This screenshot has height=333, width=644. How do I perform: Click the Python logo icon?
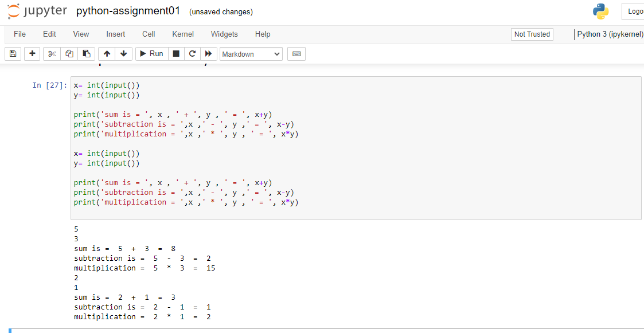tap(601, 11)
